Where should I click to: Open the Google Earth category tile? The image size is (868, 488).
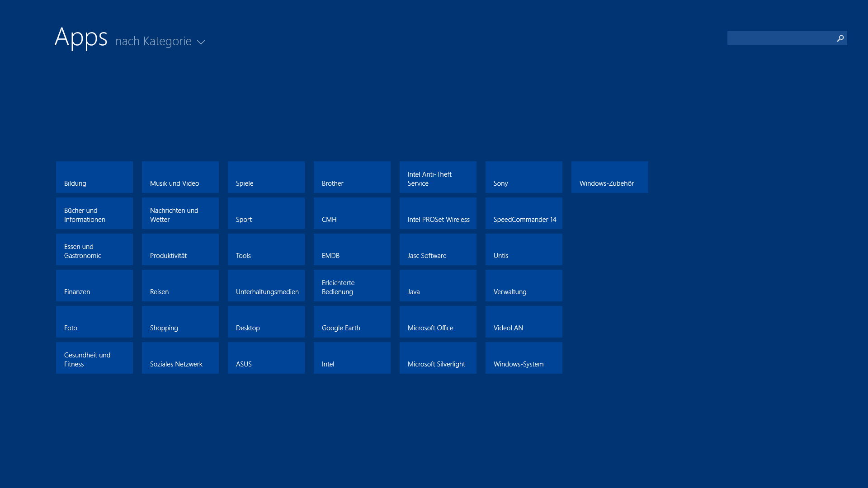pyautogui.click(x=352, y=322)
